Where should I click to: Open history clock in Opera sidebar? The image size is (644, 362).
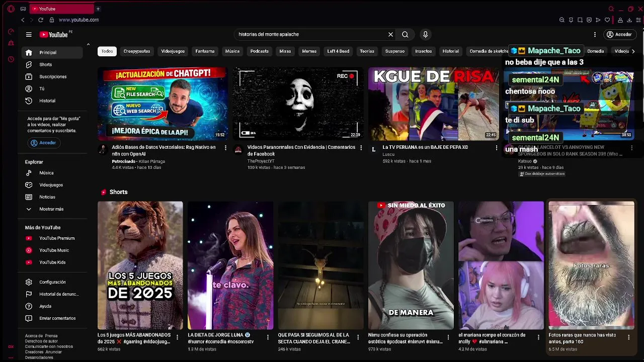[11, 59]
